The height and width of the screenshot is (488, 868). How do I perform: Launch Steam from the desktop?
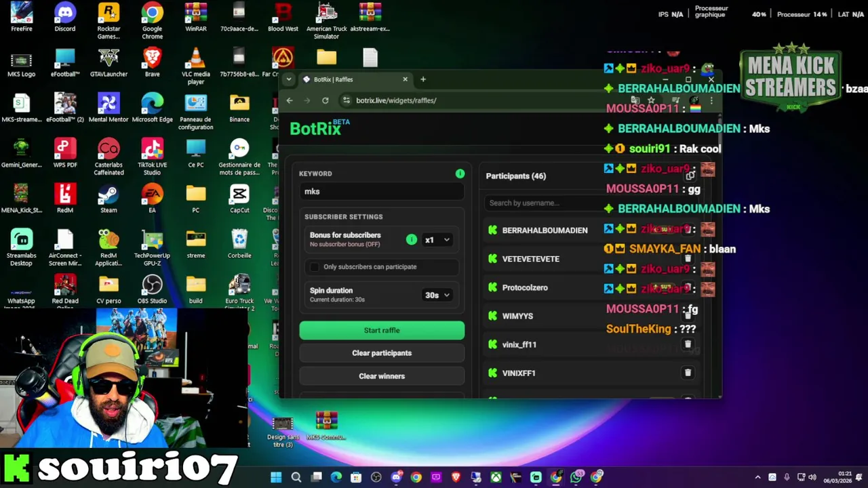click(x=108, y=199)
